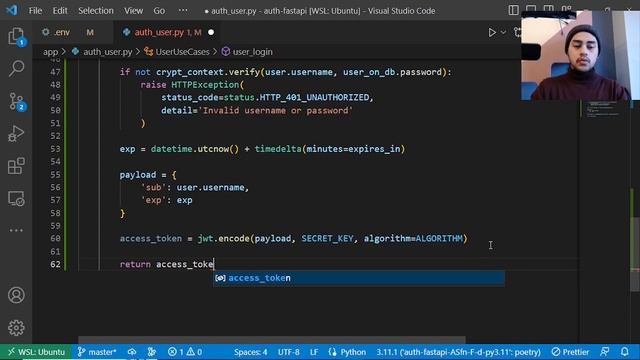Open the Edit menu
Image resolution: width=640 pixels, height=360 pixels.
(x=60, y=11)
